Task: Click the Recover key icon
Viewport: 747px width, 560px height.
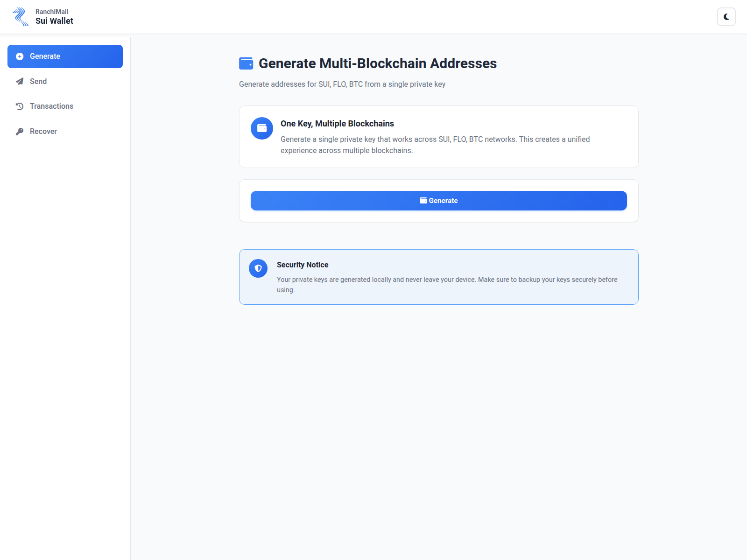Action: [x=20, y=132]
